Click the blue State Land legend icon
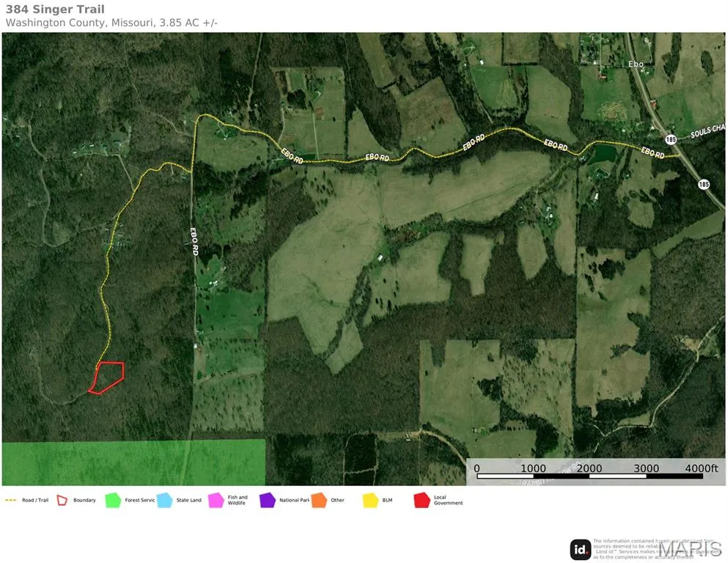 [x=164, y=500]
